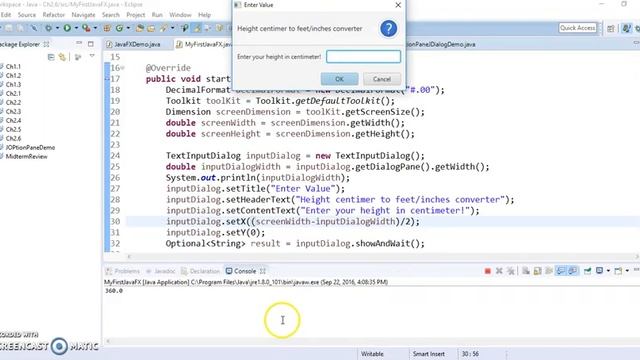Open the Window menu
The height and width of the screenshot is (360, 640).
point(180,15)
